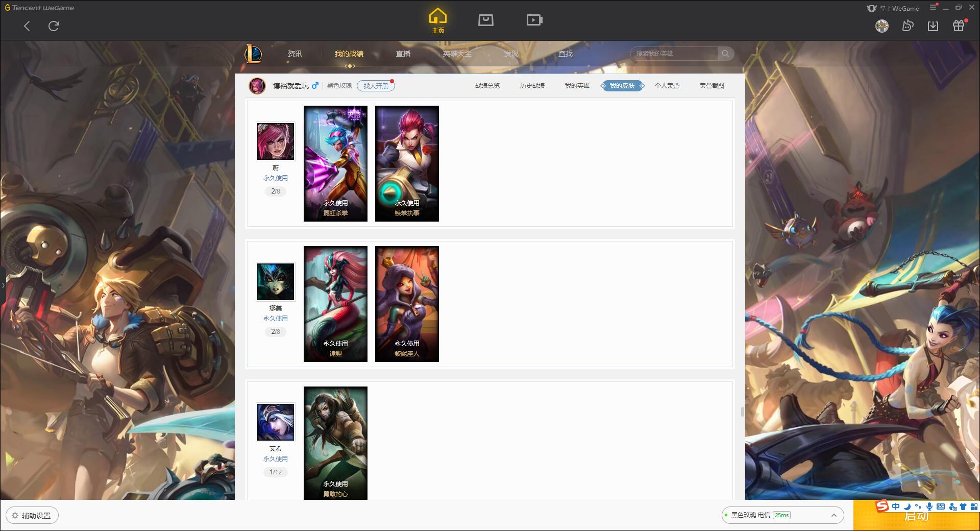Open the hamburger main menu
The width and height of the screenshot is (980, 531).
933,8
